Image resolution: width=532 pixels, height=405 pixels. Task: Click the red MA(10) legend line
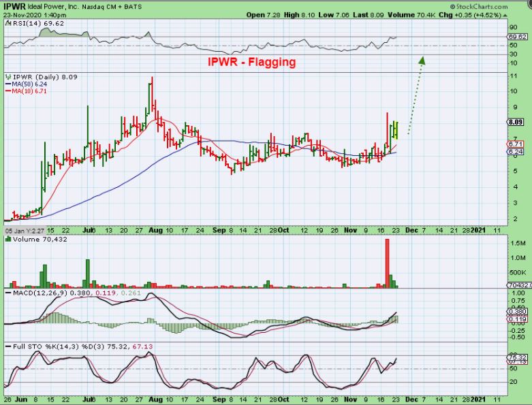[x=8, y=91]
